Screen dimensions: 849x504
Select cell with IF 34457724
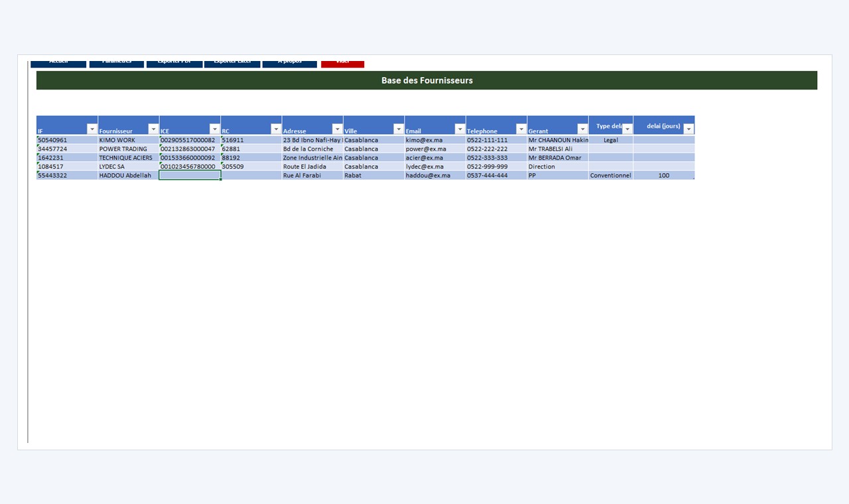[67, 149]
